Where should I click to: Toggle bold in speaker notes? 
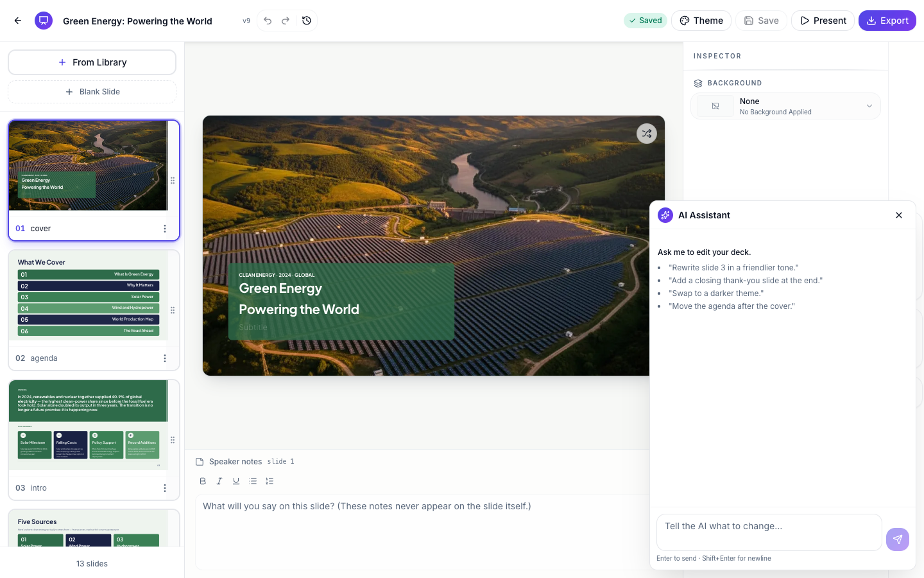click(203, 481)
